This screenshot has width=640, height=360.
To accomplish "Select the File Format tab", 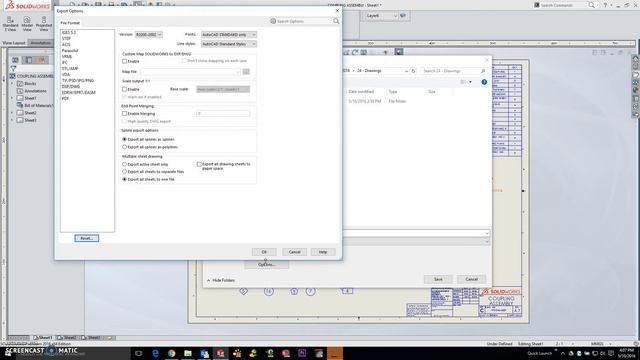I will tap(70, 23).
